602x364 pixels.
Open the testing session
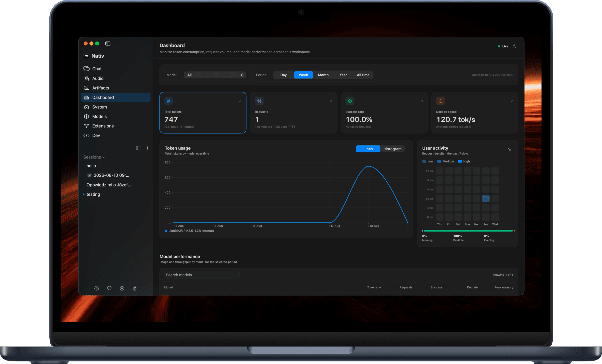(x=115, y=194)
